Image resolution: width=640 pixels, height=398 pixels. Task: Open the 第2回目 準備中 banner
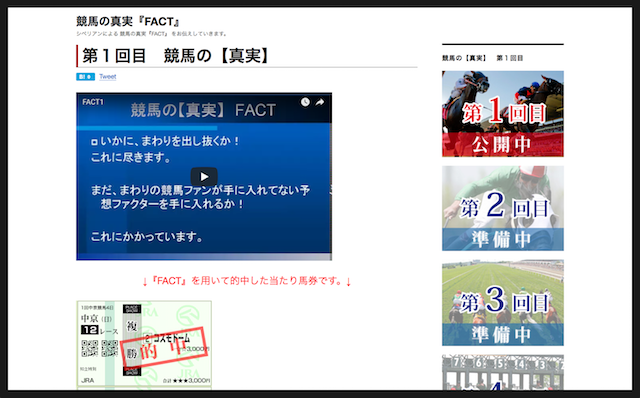pyautogui.click(x=503, y=208)
